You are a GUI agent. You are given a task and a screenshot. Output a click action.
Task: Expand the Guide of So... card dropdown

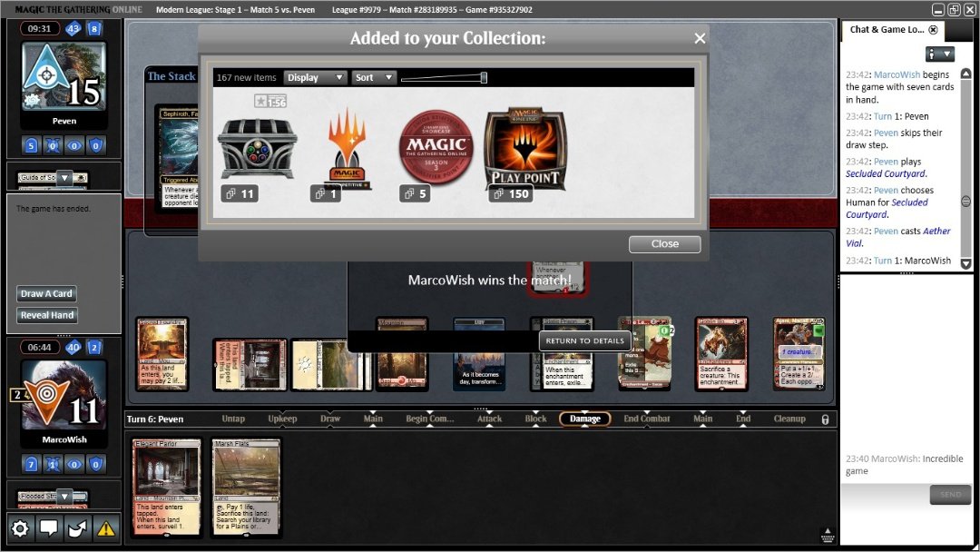pyautogui.click(x=64, y=178)
